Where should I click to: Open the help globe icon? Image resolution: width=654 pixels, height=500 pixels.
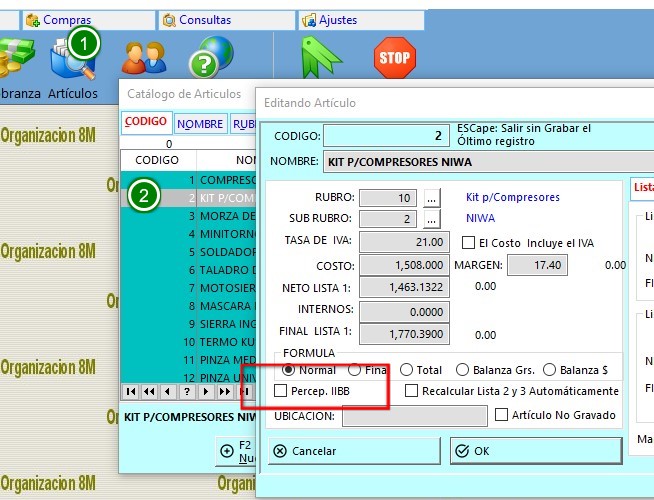(211, 58)
